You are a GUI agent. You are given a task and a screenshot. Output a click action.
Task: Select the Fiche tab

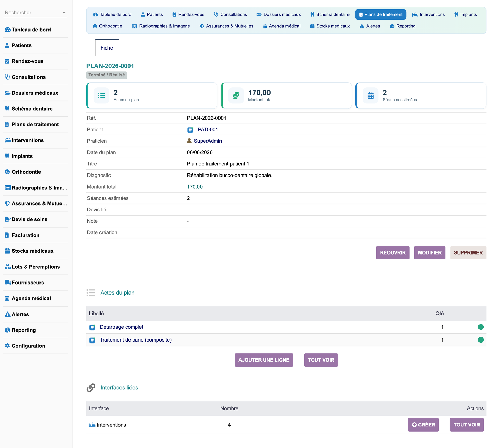pos(107,48)
